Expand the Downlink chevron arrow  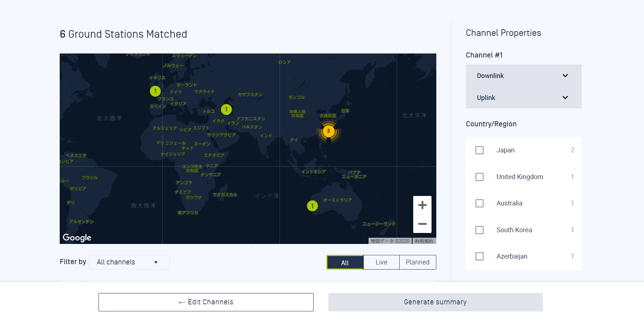coord(565,75)
